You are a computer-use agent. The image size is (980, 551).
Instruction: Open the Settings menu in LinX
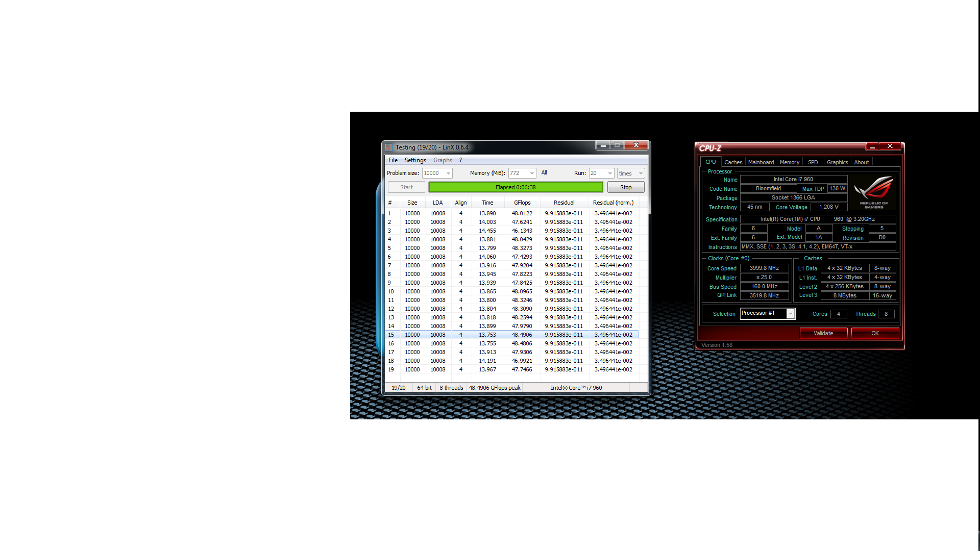coord(415,160)
